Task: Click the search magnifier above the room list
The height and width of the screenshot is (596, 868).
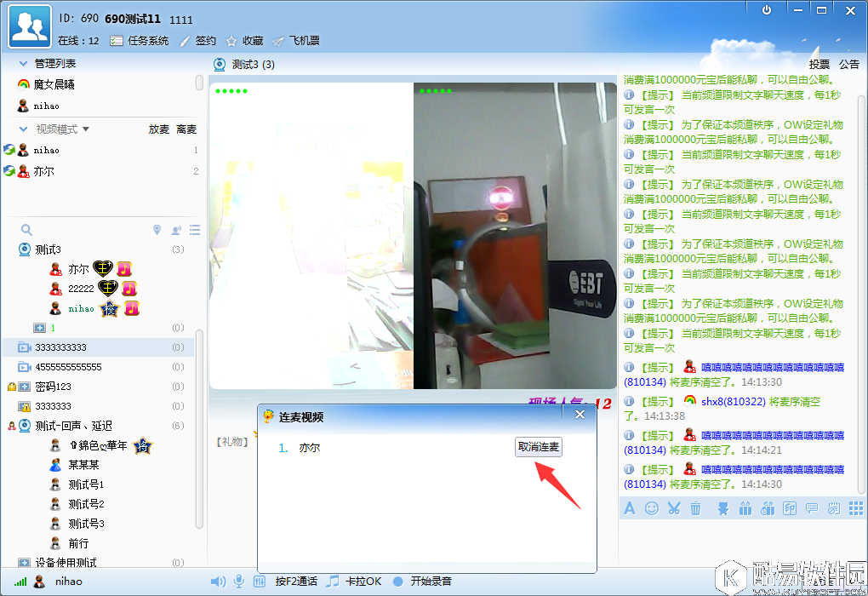Action: pos(25,229)
